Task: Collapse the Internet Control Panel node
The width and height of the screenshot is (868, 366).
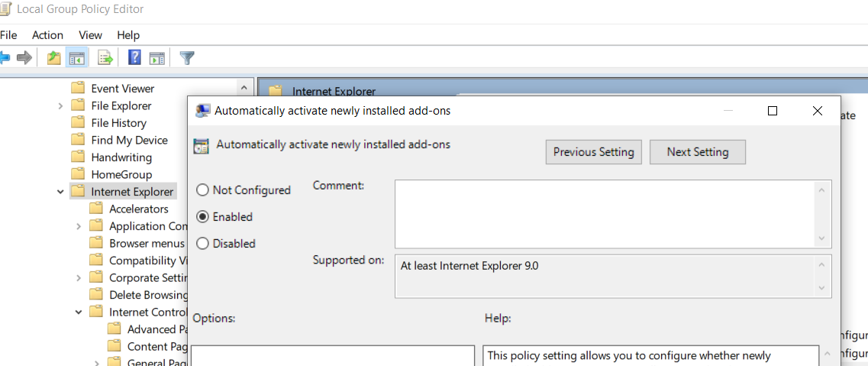Action: pyautogui.click(x=79, y=312)
